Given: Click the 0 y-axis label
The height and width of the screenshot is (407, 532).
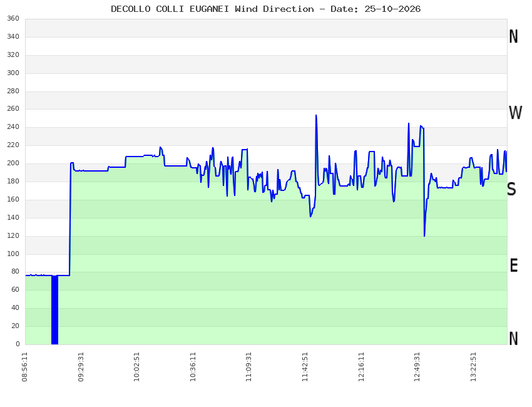Looking at the screenshot, I should (18, 344).
